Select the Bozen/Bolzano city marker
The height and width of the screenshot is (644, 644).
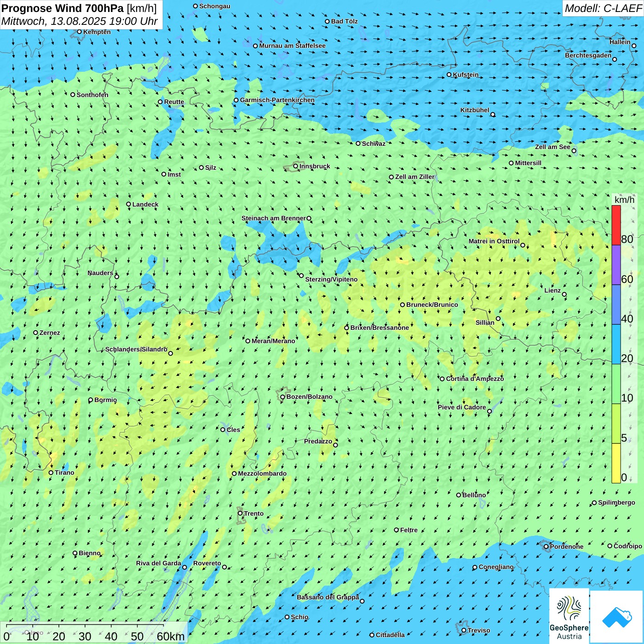[x=282, y=397]
